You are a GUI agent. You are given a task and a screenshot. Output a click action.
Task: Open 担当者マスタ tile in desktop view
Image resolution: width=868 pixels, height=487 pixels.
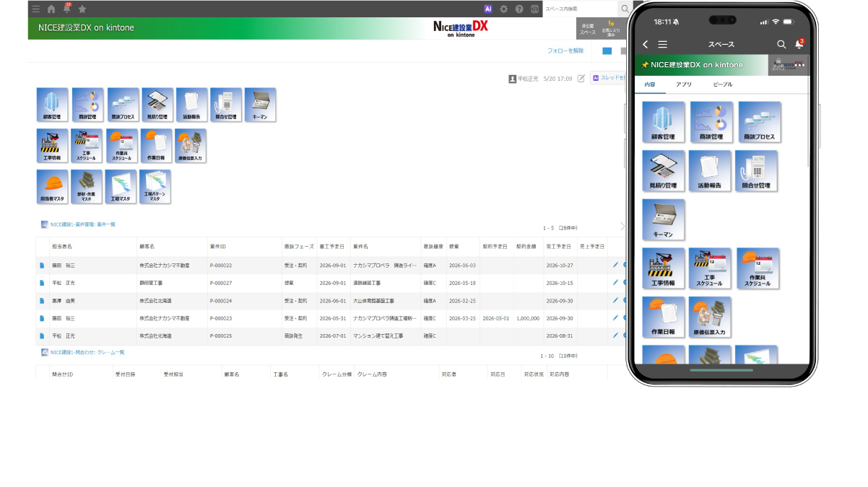(52, 187)
